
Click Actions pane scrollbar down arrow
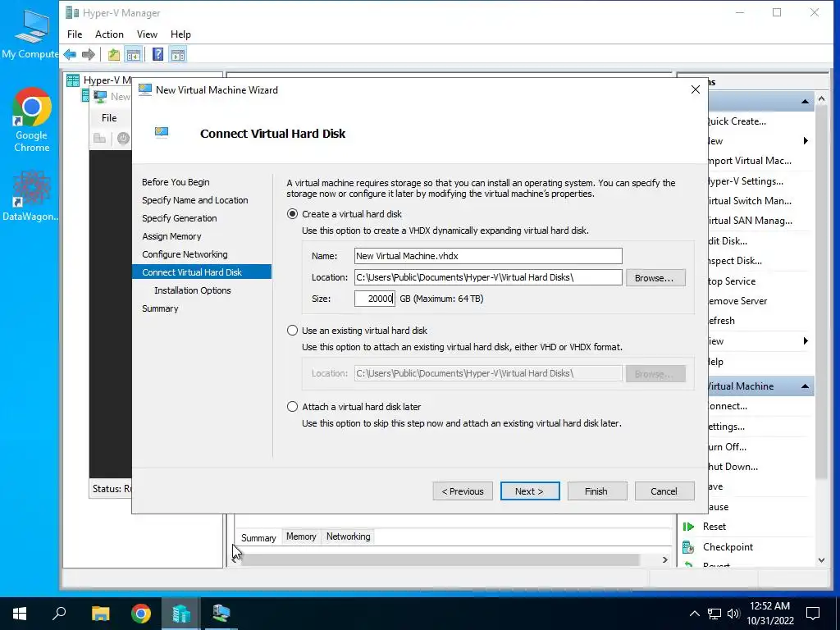coord(821,560)
